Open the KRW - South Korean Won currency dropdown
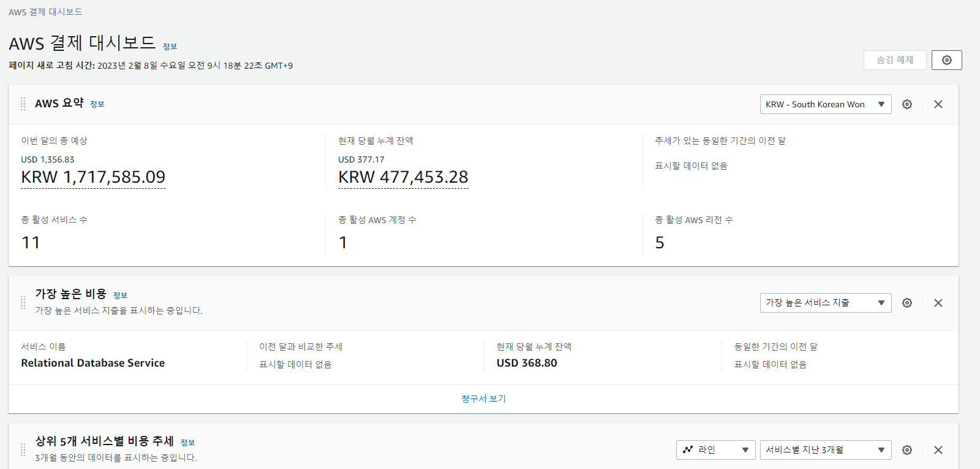This screenshot has width=980, height=469. [x=826, y=104]
